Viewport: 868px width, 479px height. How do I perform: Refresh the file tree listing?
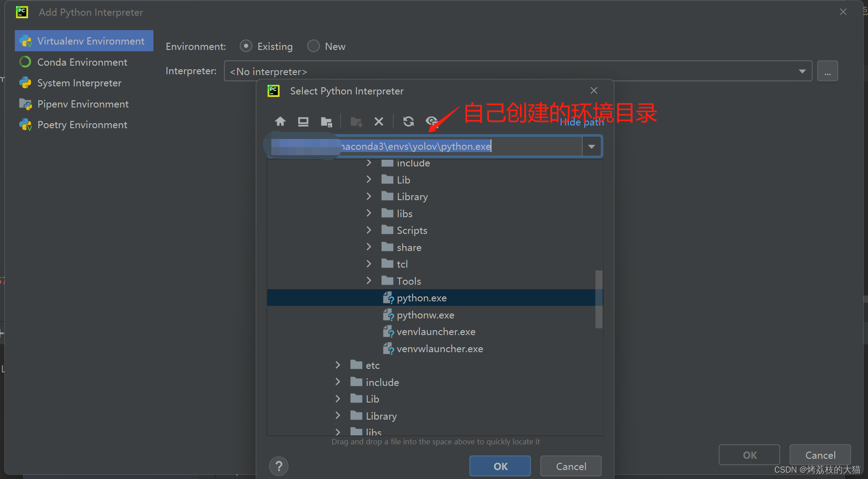[x=408, y=121]
